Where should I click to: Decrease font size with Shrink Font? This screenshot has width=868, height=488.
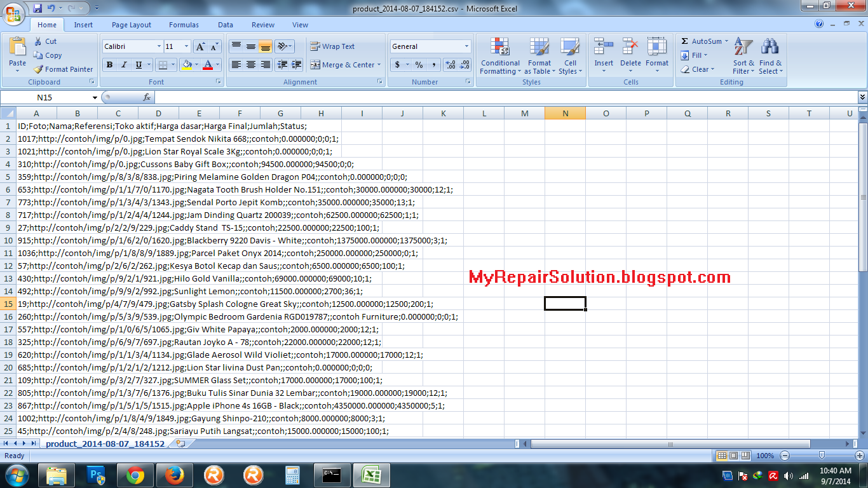tap(215, 46)
